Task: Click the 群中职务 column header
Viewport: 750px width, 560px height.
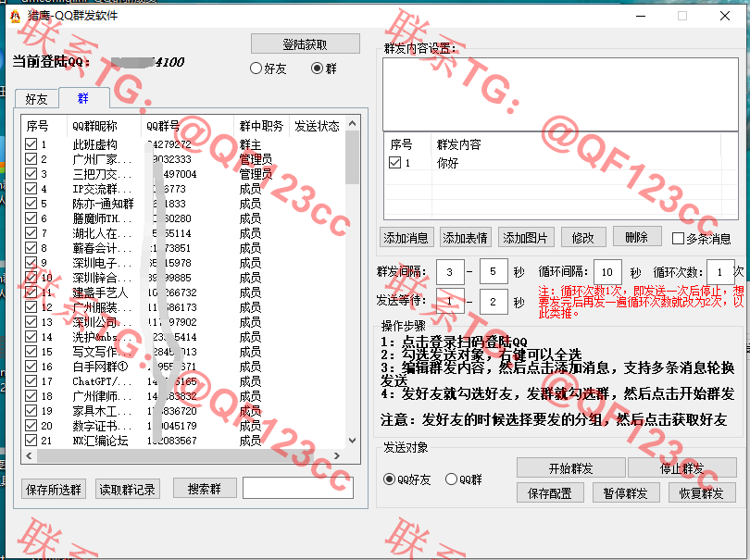Action: click(x=261, y=126)
